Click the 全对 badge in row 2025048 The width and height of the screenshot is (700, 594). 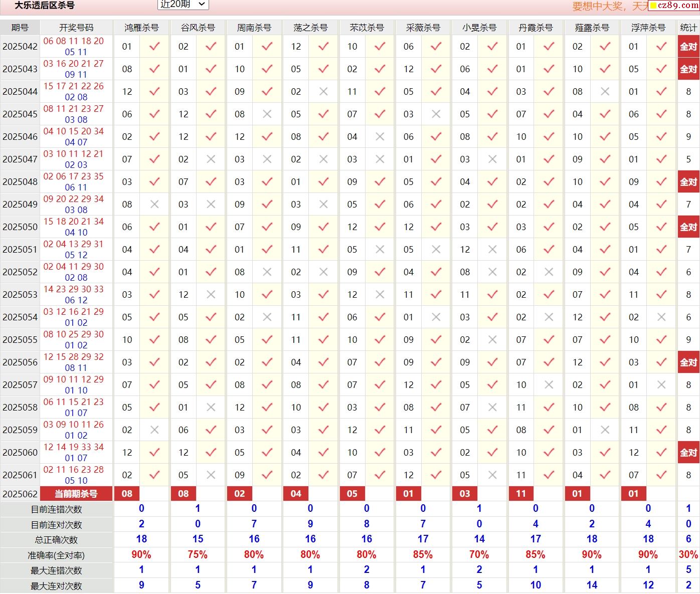click(688, 182)
